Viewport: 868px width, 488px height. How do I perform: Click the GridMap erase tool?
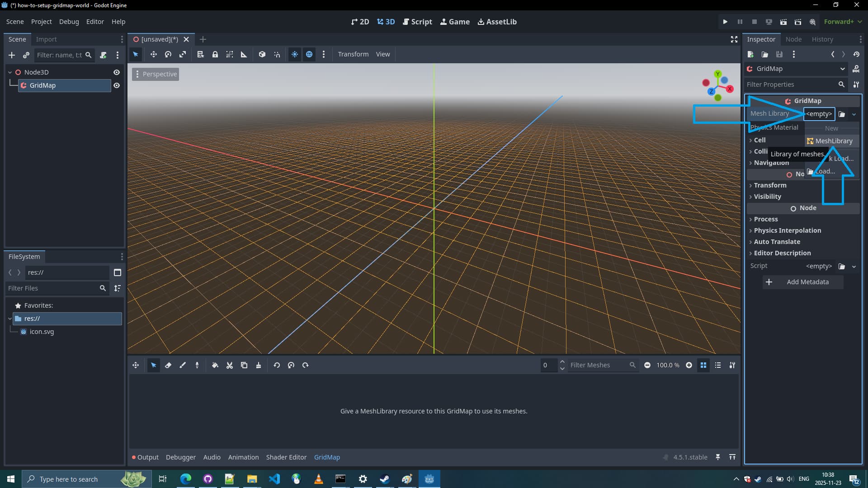[x=168, y=365]
